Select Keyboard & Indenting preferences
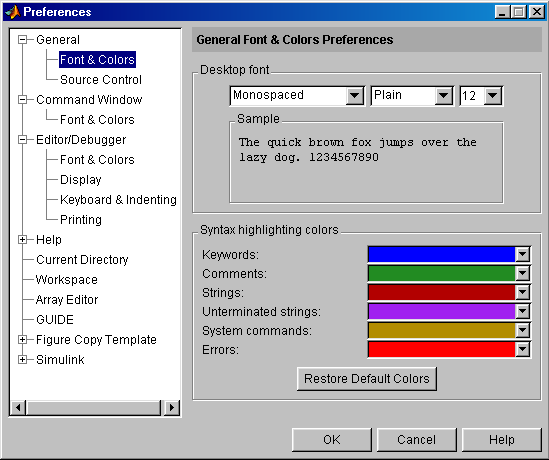549x460 pixels. tap(118, 200)
